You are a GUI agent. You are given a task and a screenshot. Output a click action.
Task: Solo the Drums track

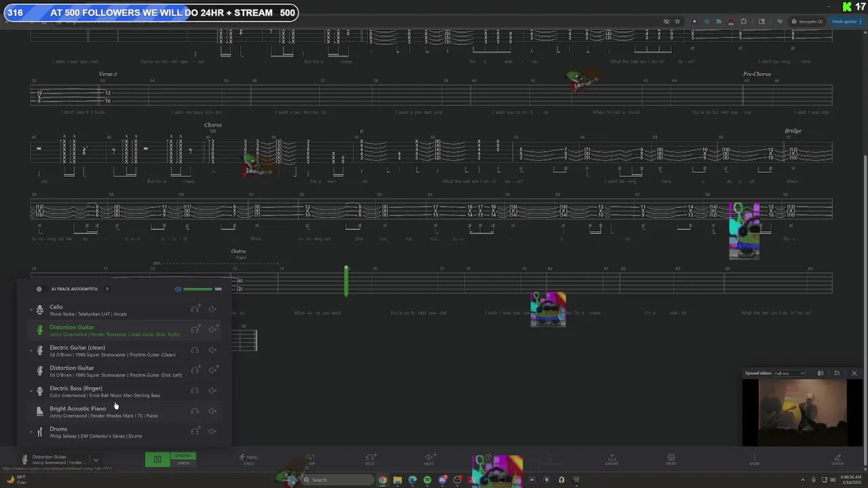click(x=195, y=431)
